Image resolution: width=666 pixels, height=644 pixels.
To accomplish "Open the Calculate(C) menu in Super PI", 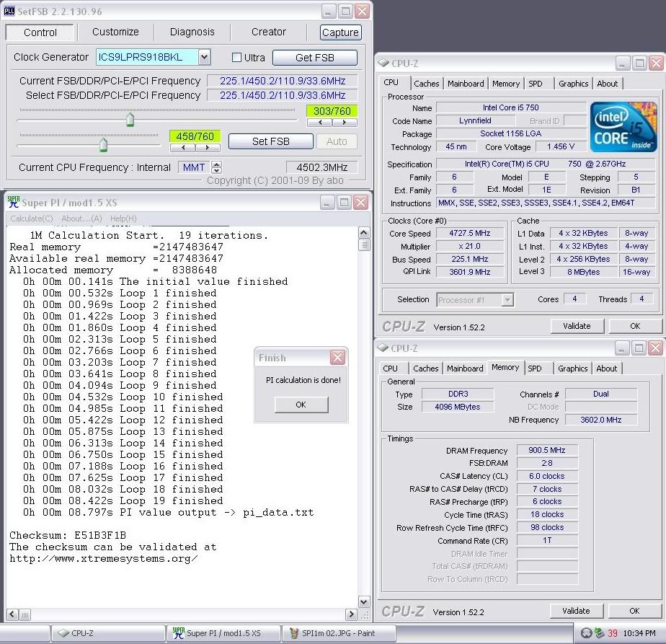I will [32, 219].
